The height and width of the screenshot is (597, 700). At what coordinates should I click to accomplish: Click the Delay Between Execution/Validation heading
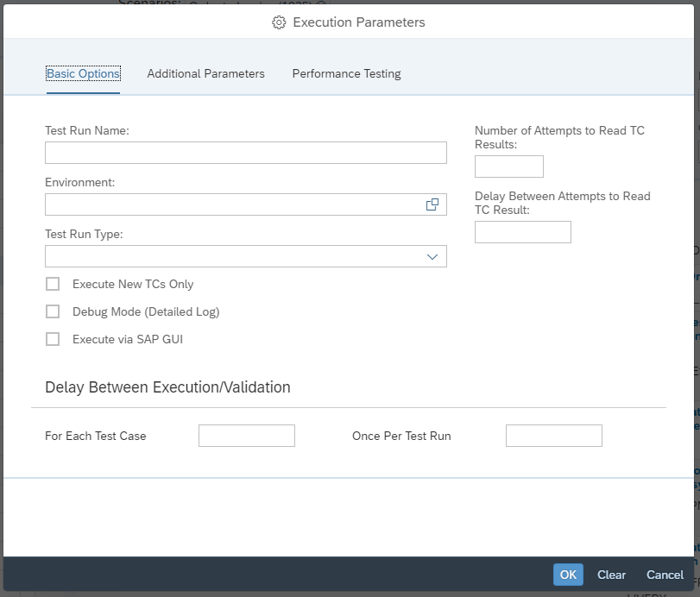[167, 387]
